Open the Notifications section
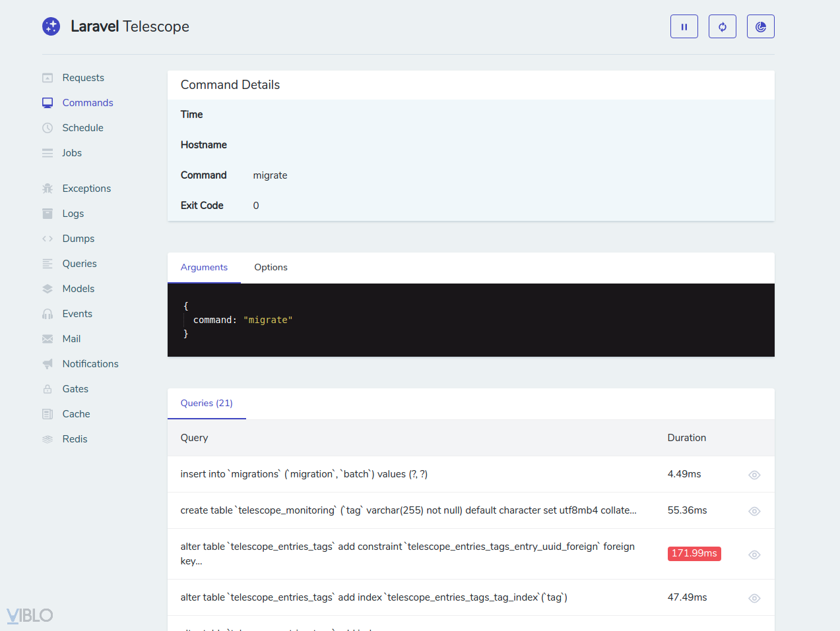The width and height of the screenshot is (840, 631). [x=90, y=364]
